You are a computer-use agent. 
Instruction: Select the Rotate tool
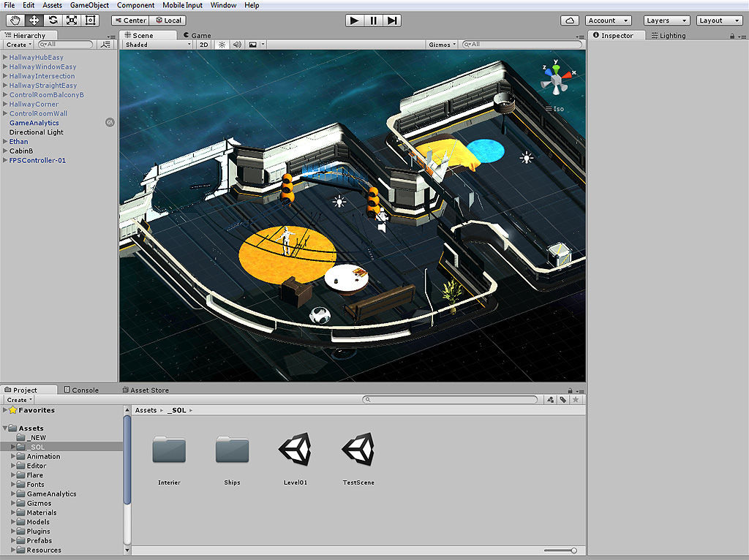53,20
